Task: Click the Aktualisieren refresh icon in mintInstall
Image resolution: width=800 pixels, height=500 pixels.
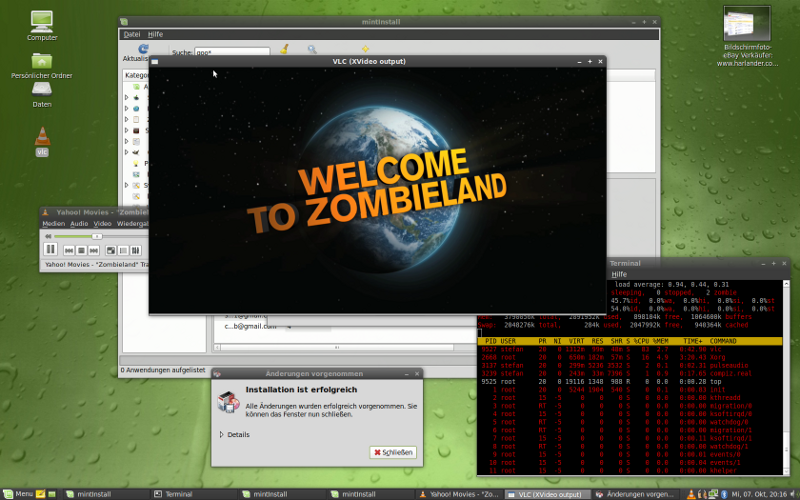Action: click(143, 48)
